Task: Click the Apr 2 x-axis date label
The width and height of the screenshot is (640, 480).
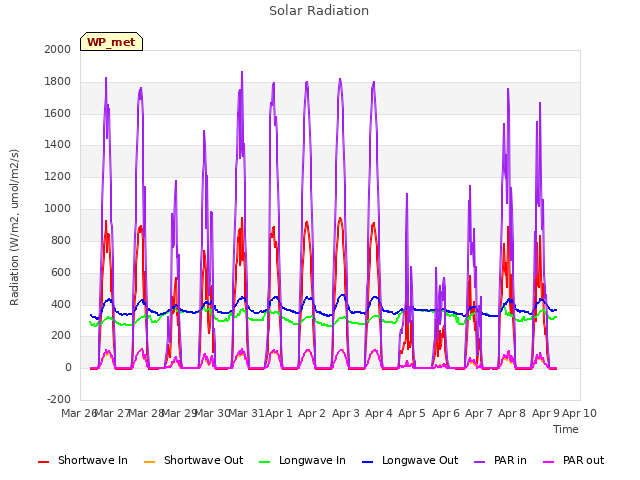Action: point(312,413)
